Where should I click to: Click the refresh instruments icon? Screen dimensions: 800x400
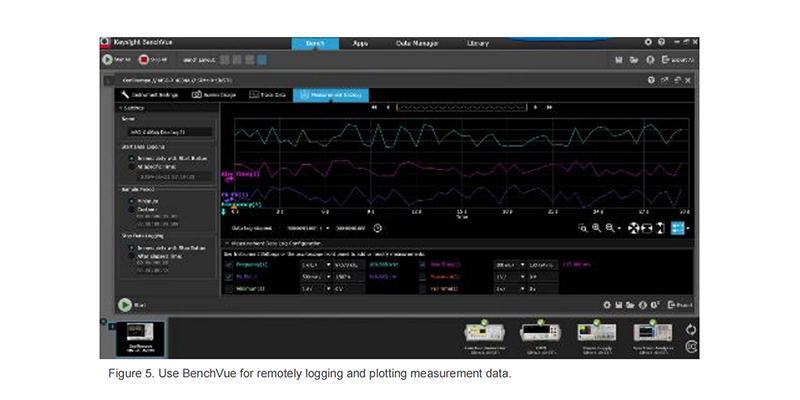(x=691, y=330)
